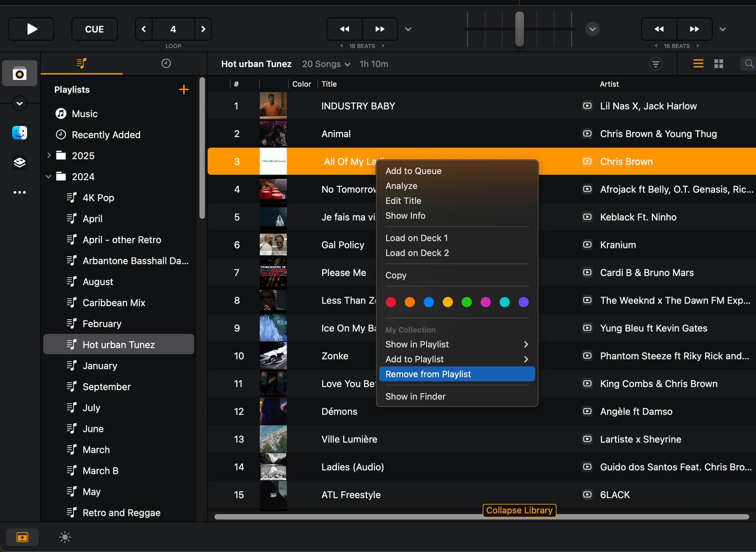The image size is (756, 552).
Task: Collapse the 2024 folder
Action: point(49,176)
